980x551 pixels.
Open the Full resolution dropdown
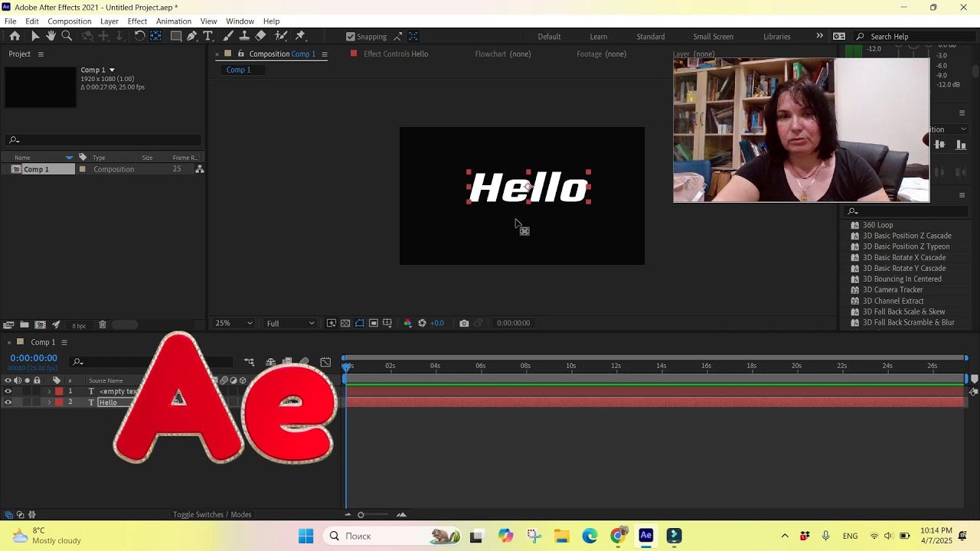tap(290, 323)
